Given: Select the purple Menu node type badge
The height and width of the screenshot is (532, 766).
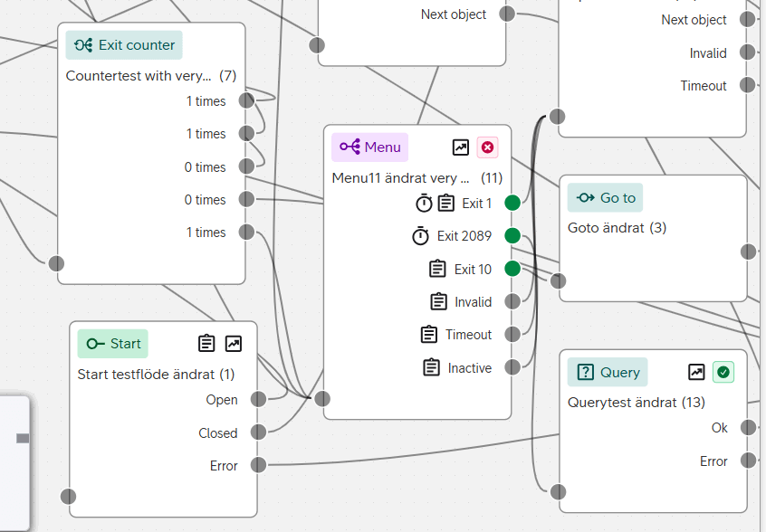Looking at the screenshot, I should pos(369,147).
